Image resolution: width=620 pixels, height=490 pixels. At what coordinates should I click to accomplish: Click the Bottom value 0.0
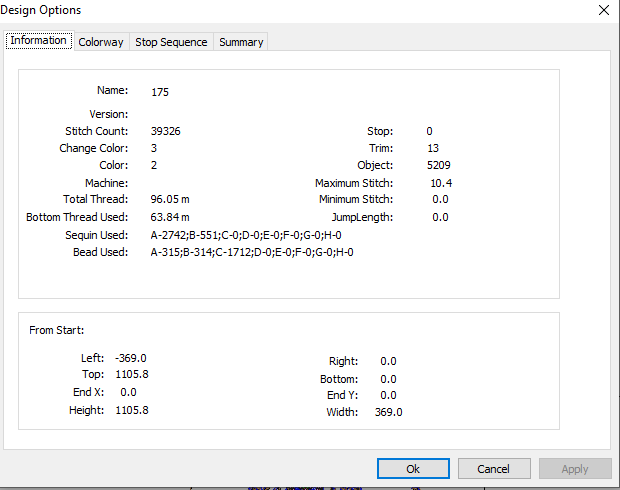(388, 379)
